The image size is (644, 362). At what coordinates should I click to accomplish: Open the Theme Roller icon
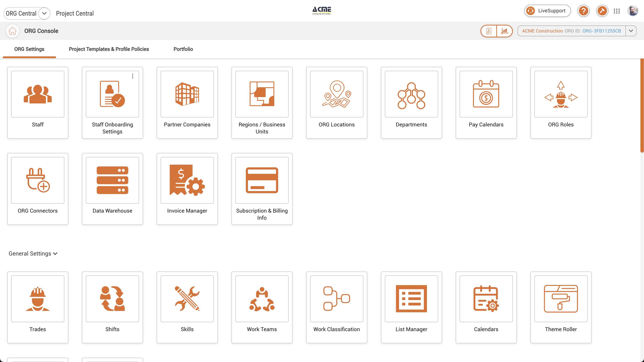point(560,299)
